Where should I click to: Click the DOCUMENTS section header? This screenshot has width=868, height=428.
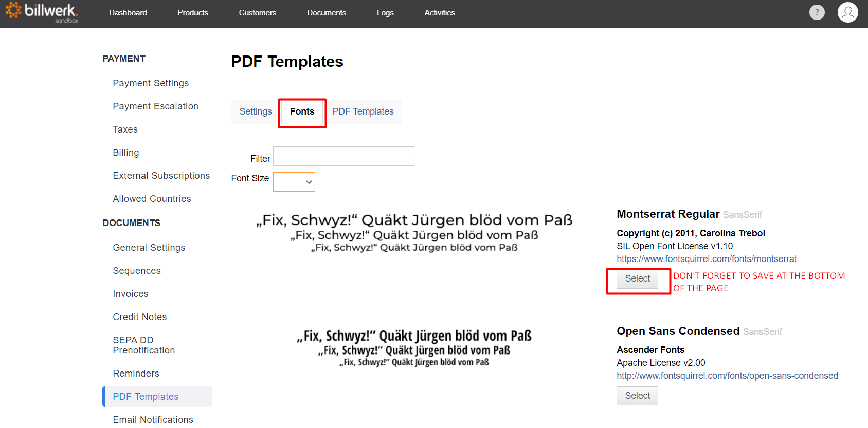(x=131, y=223)
